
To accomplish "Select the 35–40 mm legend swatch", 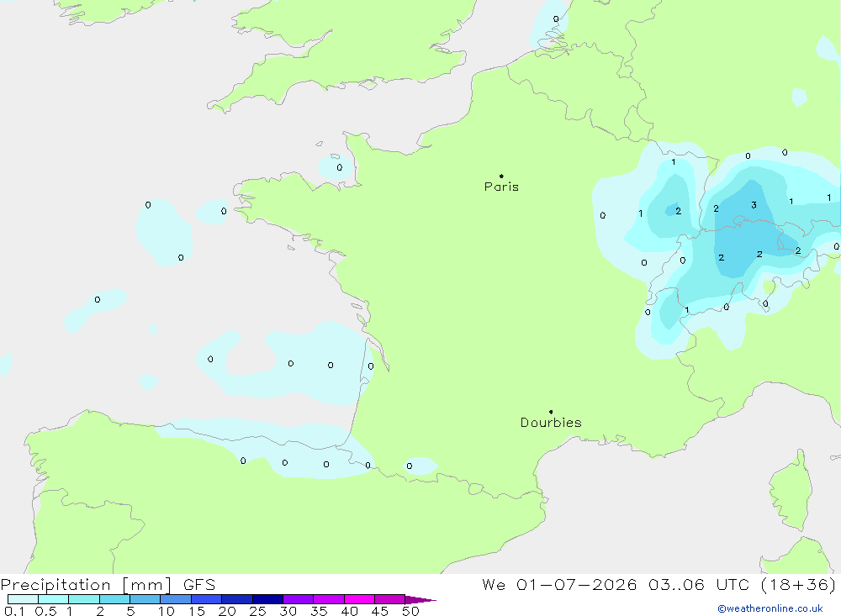I will [x=329, y=599].
